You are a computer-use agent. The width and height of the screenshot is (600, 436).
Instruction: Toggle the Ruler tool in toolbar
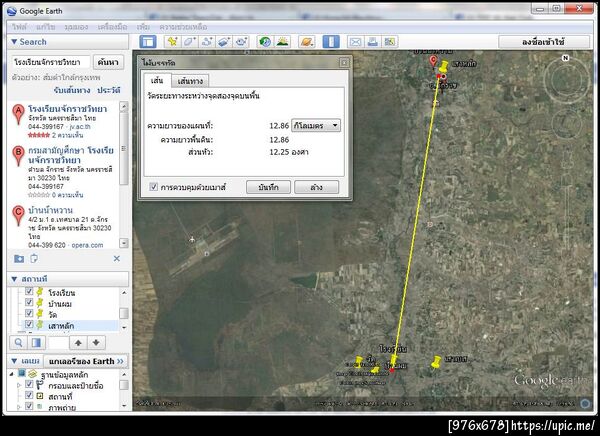coord(331,42)
